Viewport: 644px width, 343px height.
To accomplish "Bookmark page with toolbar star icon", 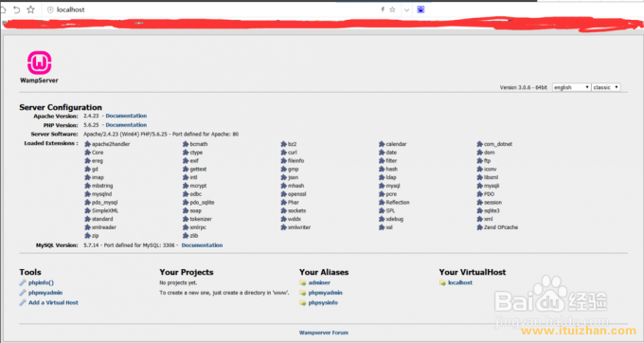I will tap(31, 9).
